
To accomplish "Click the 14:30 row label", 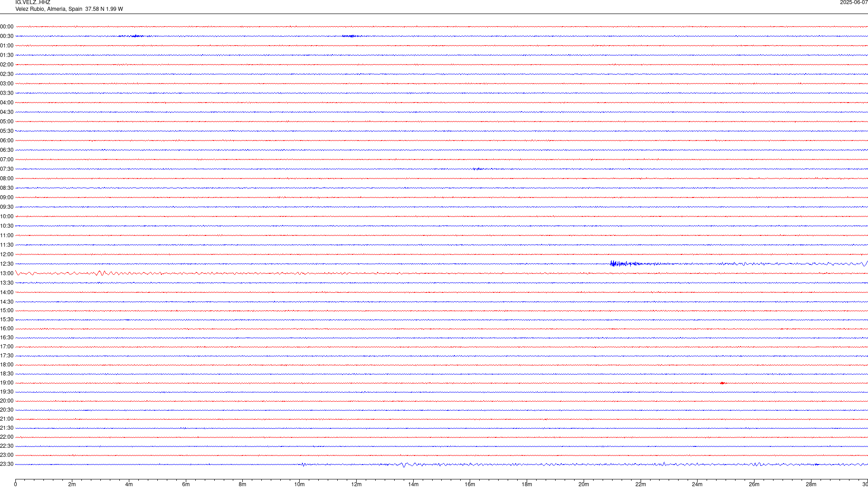I will coord(7,302).
